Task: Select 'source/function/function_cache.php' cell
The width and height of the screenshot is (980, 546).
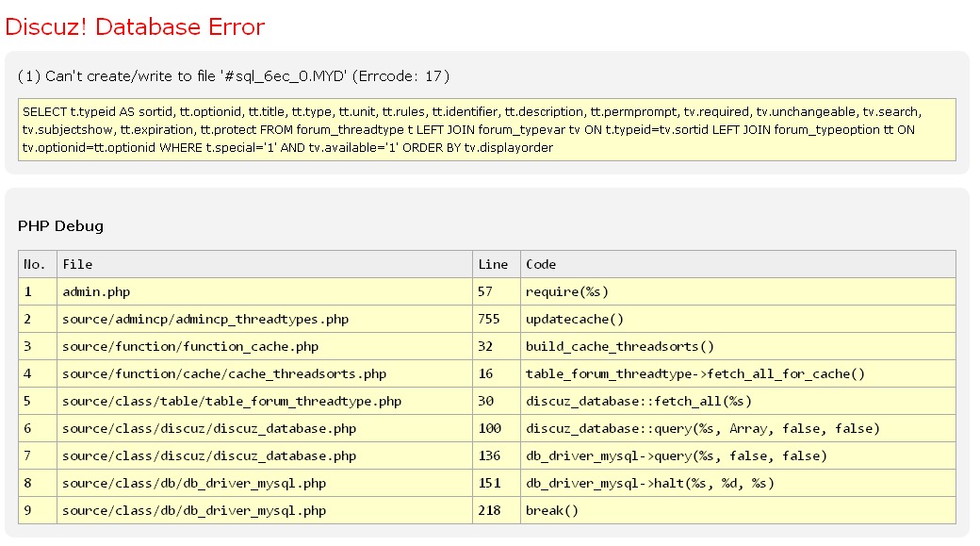Action: [265, 346]
